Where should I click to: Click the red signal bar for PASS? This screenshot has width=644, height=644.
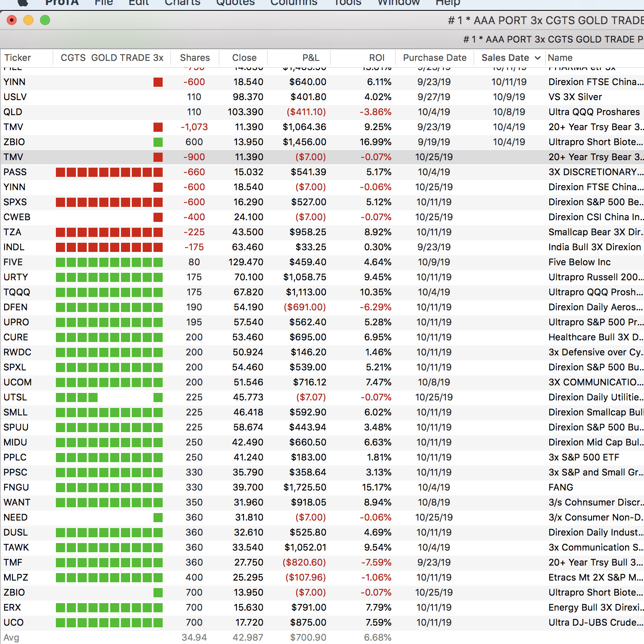[109, 172]
